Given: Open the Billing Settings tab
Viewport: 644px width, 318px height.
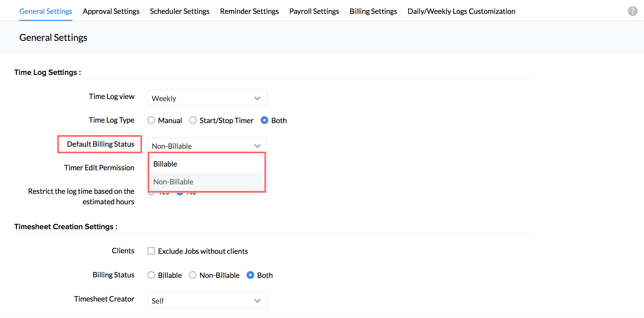Looking at the screenshot, I should pyautogui.click(x=373, y=11).
